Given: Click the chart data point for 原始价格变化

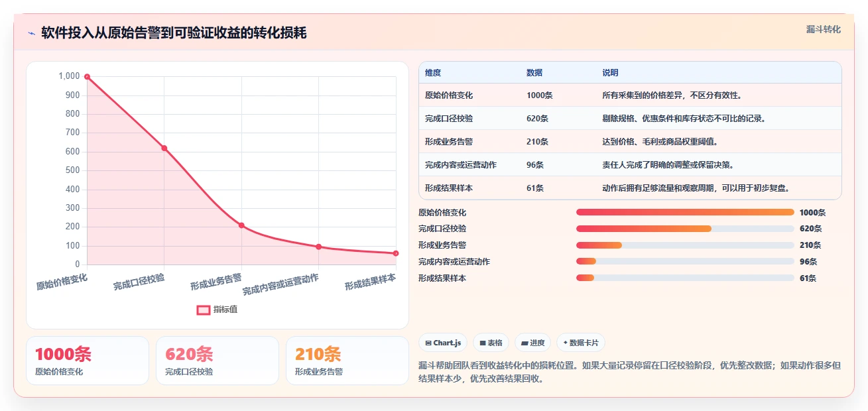Looking at the screenshot, I should coord(87,77).
